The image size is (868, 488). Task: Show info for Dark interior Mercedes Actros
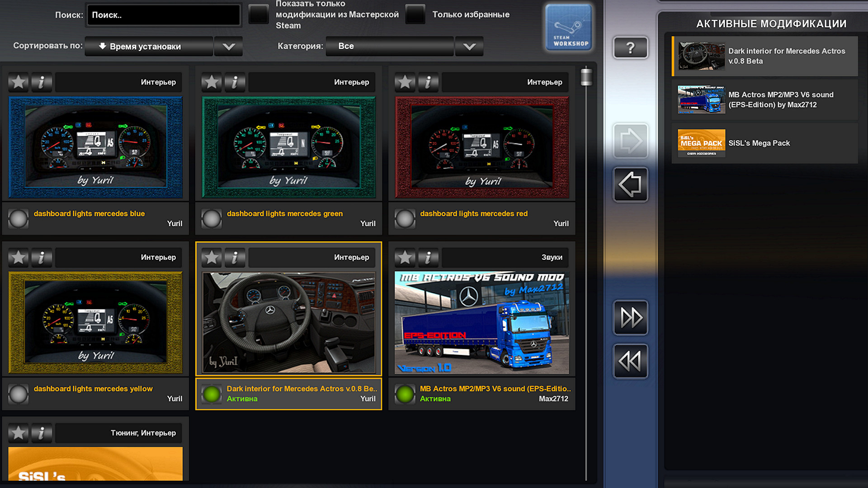[235, 258]
